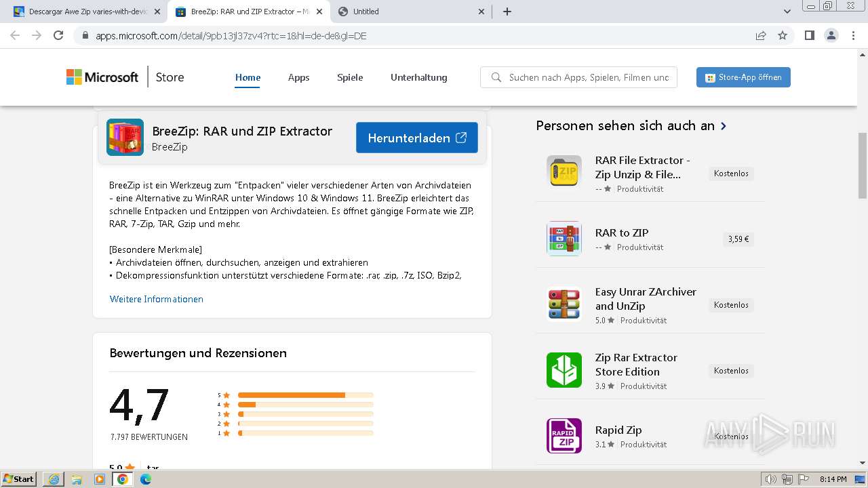
Task: Open Chrome three-dot menu
Action: 853,35
